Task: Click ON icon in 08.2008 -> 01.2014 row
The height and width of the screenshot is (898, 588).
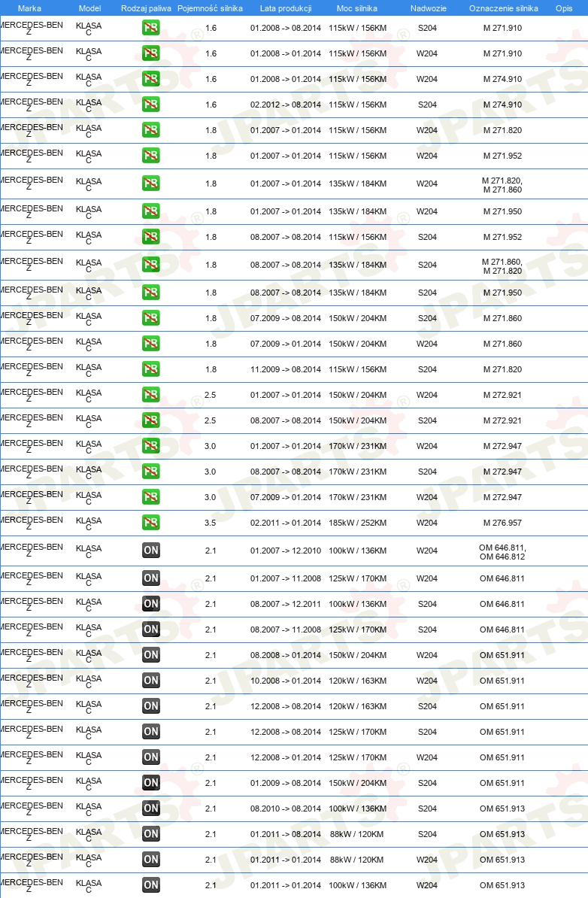Action: tap(150, 655)
